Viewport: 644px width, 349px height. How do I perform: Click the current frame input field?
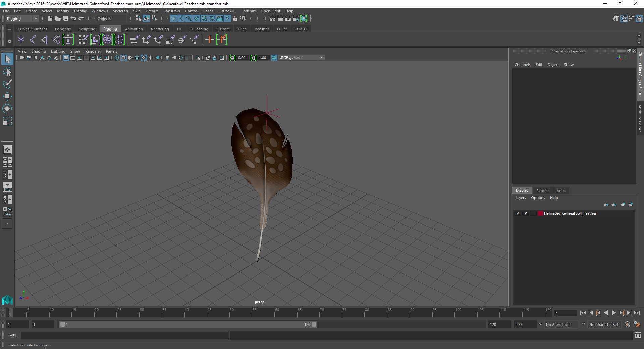coord(565,313)
